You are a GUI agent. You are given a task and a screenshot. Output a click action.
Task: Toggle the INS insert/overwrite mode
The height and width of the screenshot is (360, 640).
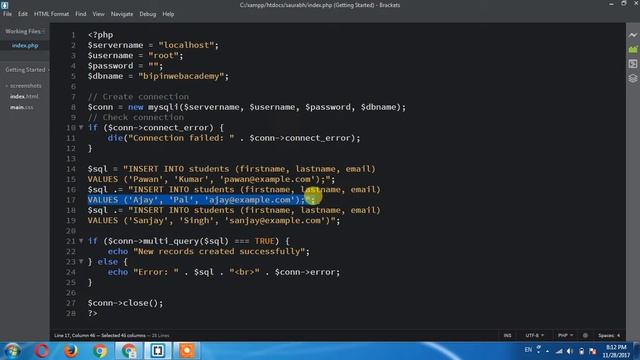coord(507,336)
